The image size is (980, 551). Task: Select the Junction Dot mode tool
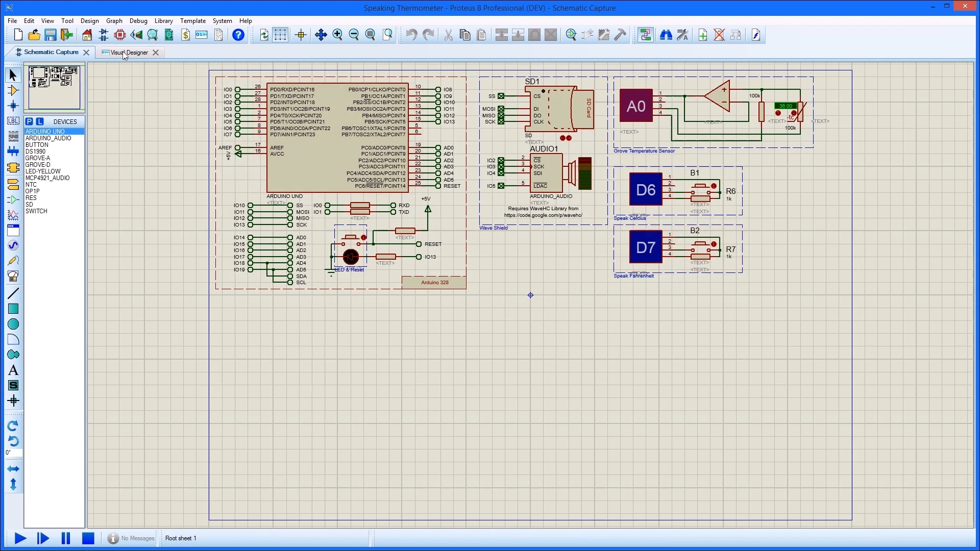click(x=13, y=106)
